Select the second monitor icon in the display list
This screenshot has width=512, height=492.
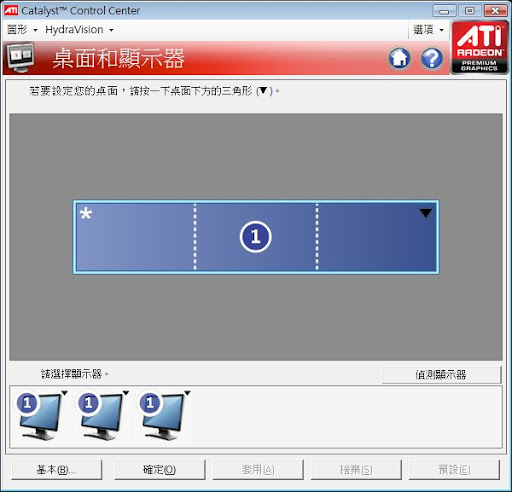click(101, 416)
